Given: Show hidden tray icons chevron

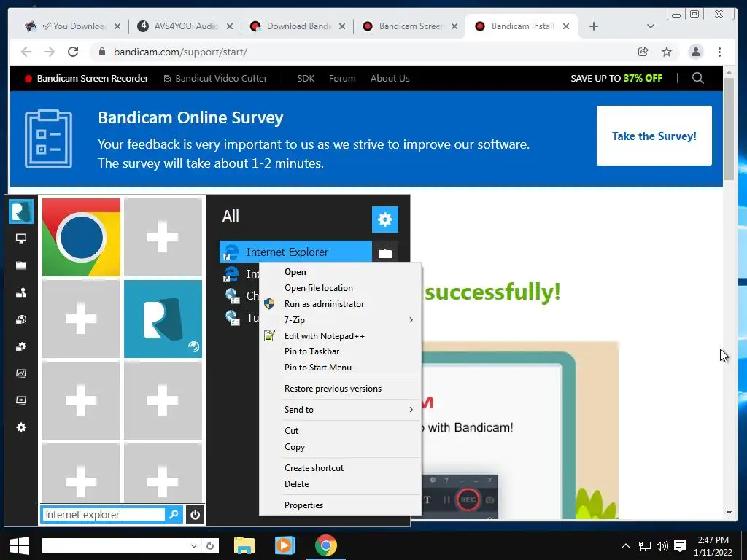Looking at the screenshot, I should tap(626, 546).
